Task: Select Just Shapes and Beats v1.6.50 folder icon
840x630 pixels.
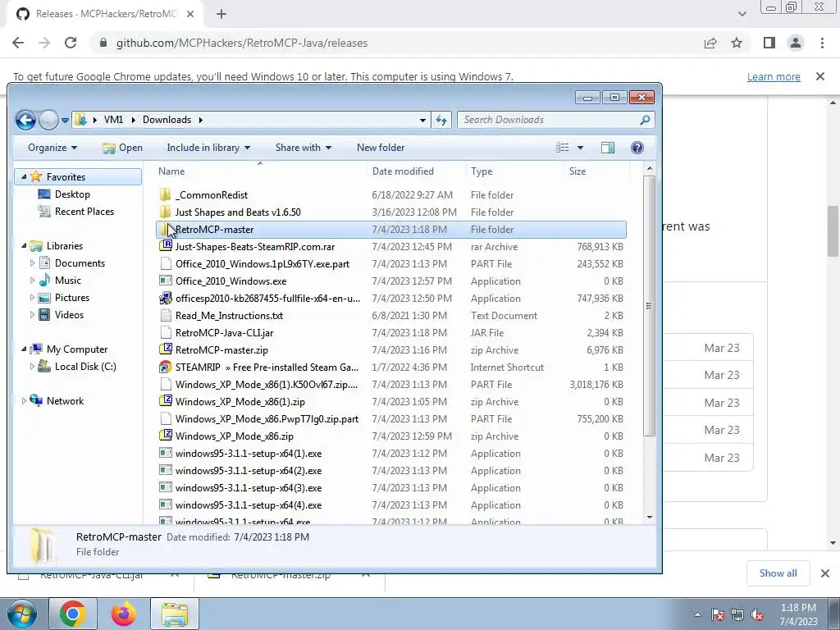Action: pyautogui.click(x=166, y=212)
